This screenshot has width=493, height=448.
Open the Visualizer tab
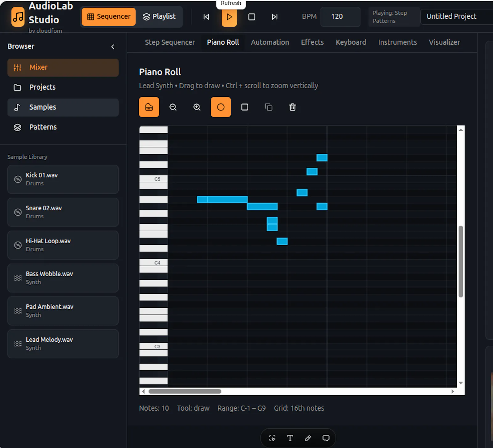point(444,42)
